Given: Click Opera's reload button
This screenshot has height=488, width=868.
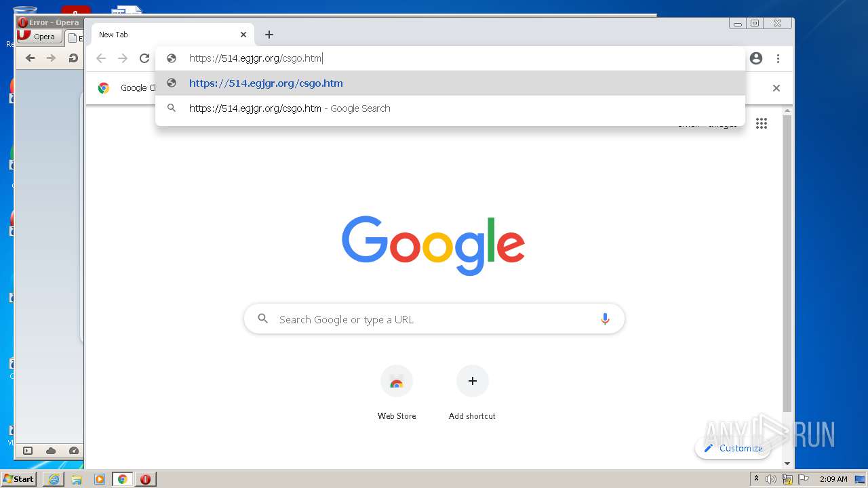Looking at the screenshot, I should coord(73,58).
